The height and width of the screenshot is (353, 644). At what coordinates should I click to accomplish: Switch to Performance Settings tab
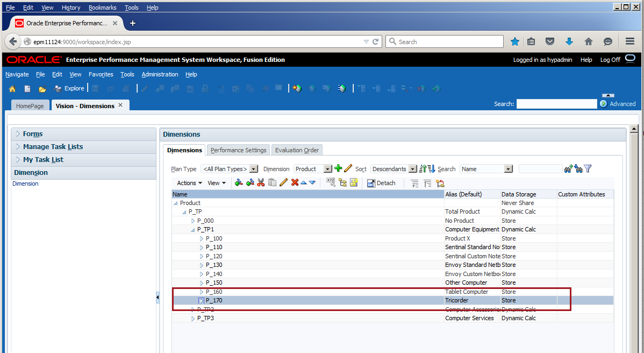[238, 150]
